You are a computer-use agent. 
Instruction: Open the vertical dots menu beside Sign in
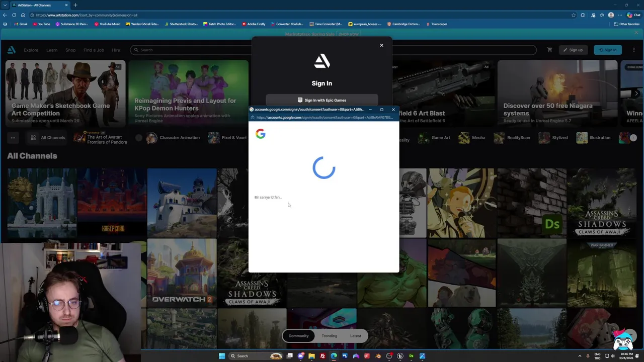[x=633, y=50]
